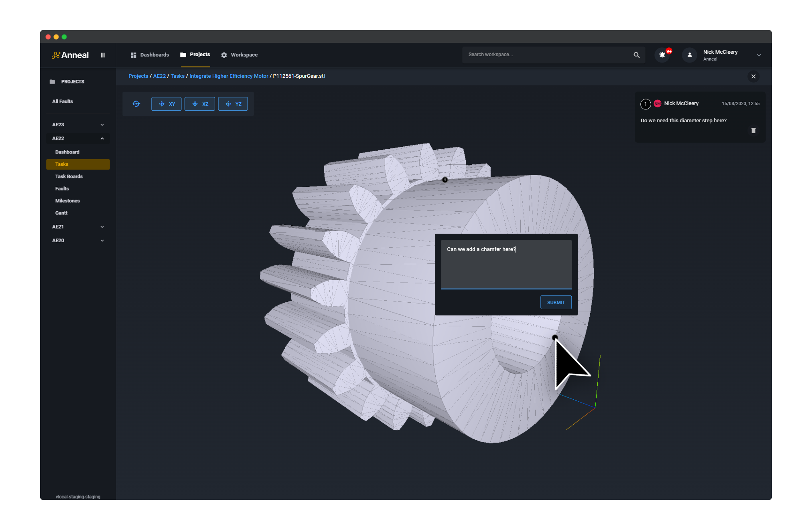The image size is (812, 530).
Task: Collapse the AE22 project section
Action: point(102,138)
